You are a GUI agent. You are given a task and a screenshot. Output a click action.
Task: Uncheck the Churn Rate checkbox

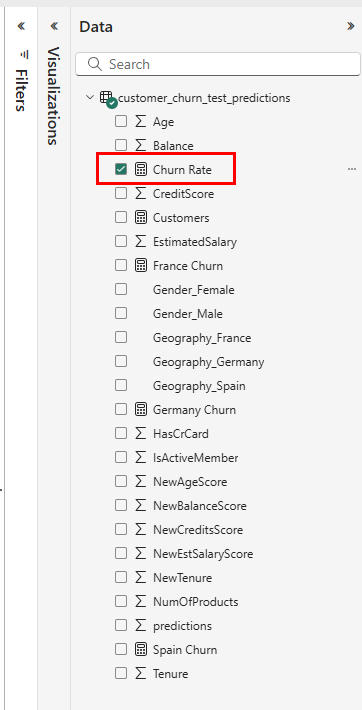[x=121, y=170]
